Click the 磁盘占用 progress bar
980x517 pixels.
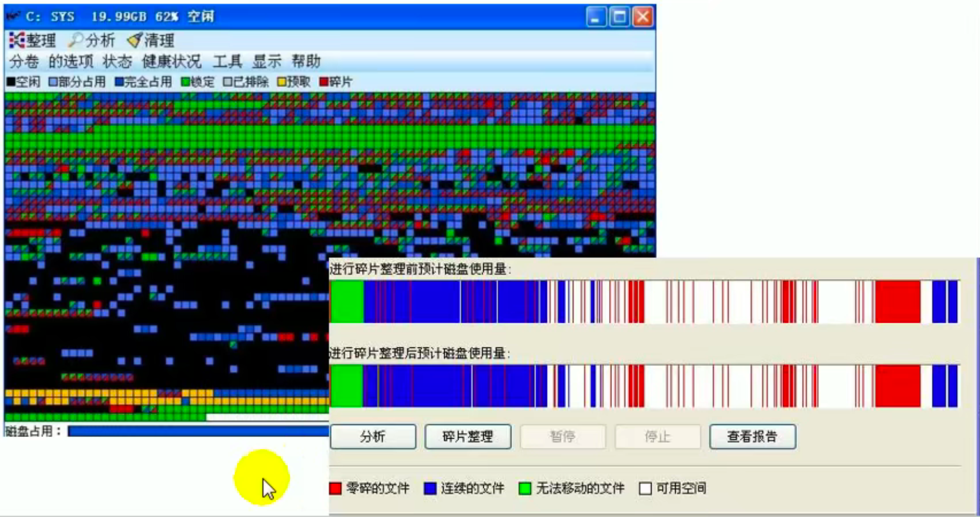198,431
